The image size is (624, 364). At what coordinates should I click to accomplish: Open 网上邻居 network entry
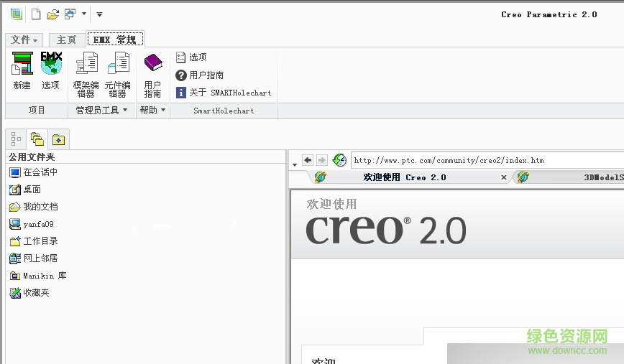point(34,258)
